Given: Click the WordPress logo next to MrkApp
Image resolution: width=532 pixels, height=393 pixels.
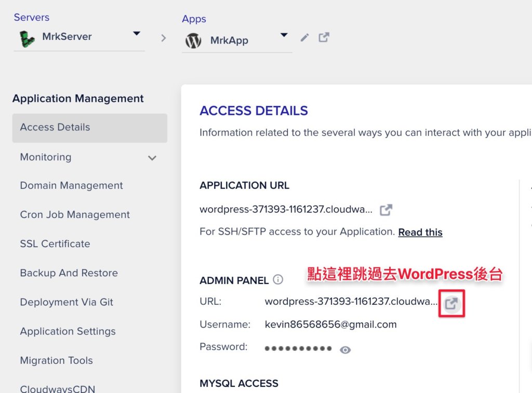Looking at the screenshot, I should coord(193,40).
